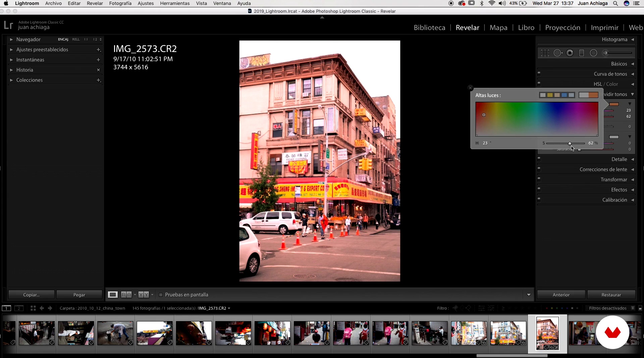Image resolution: width=644 pixels, height=358 pixels.
Task: Toggle Detalle panel on/off switch
Action: pos(539,159)
